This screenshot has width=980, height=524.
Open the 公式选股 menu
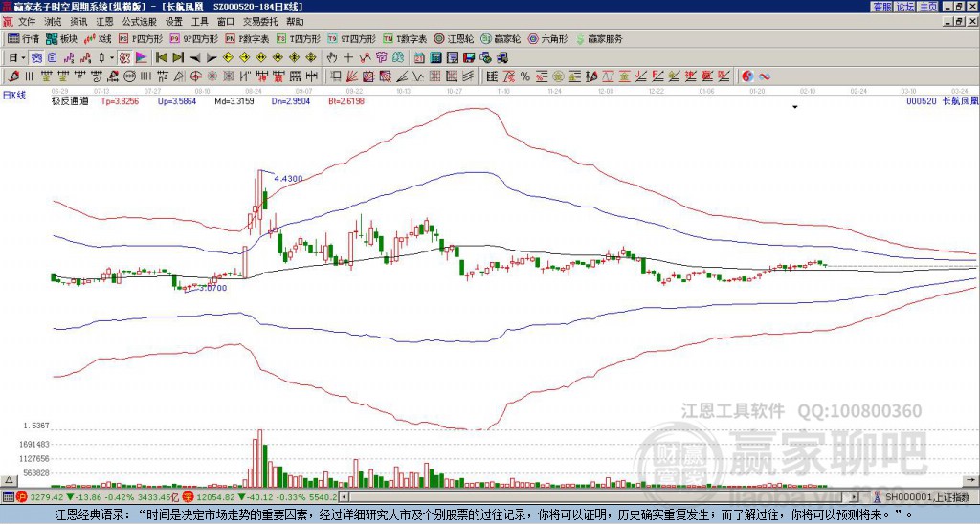point(139,21)
